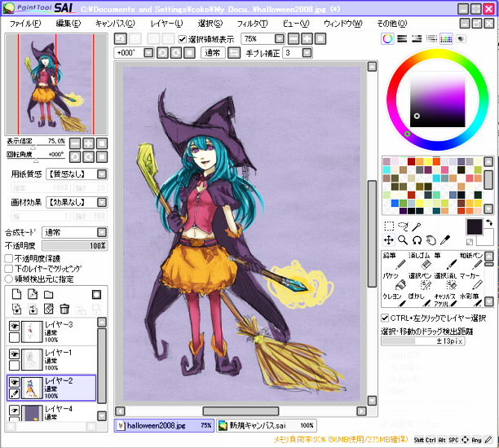Hide レイヤー4 with its eye icon
This screenshot has height=448, width=499.
click(x=15, y=411)
